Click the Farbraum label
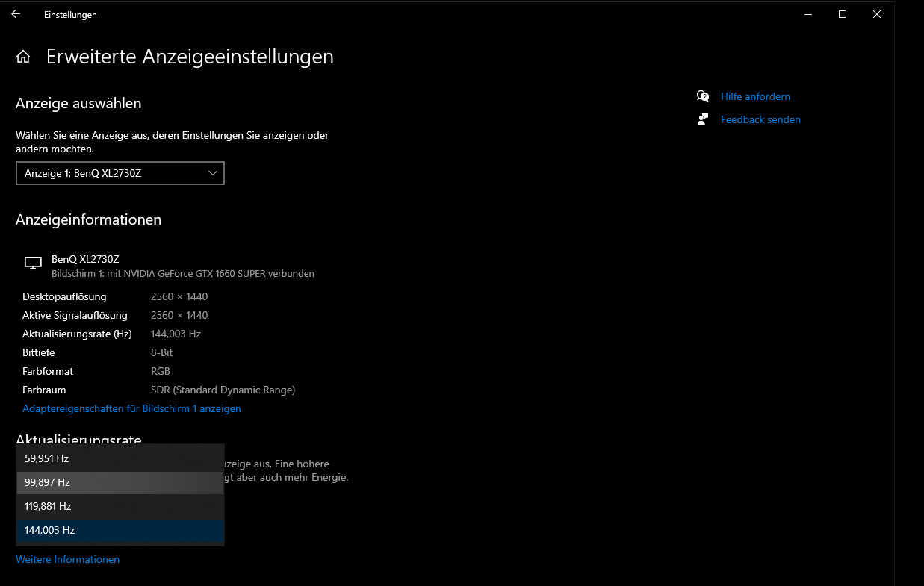 44,390
